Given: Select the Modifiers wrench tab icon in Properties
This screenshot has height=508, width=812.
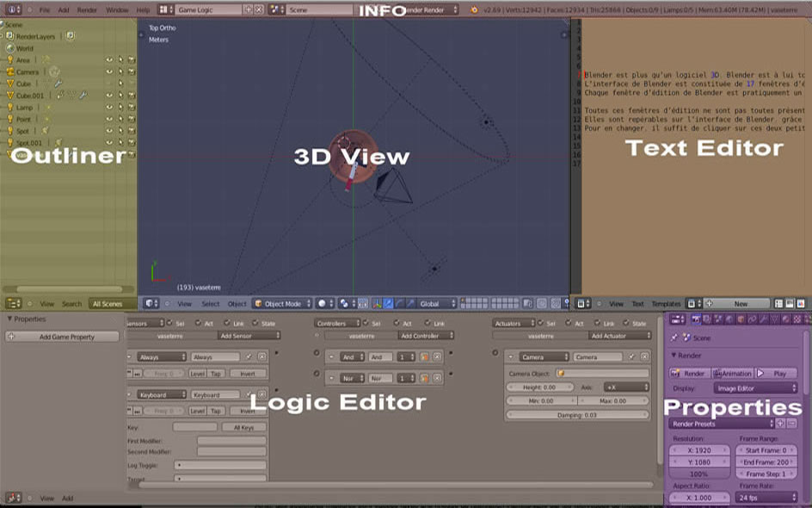Looking at the screenshot, I should coord(763,319).
